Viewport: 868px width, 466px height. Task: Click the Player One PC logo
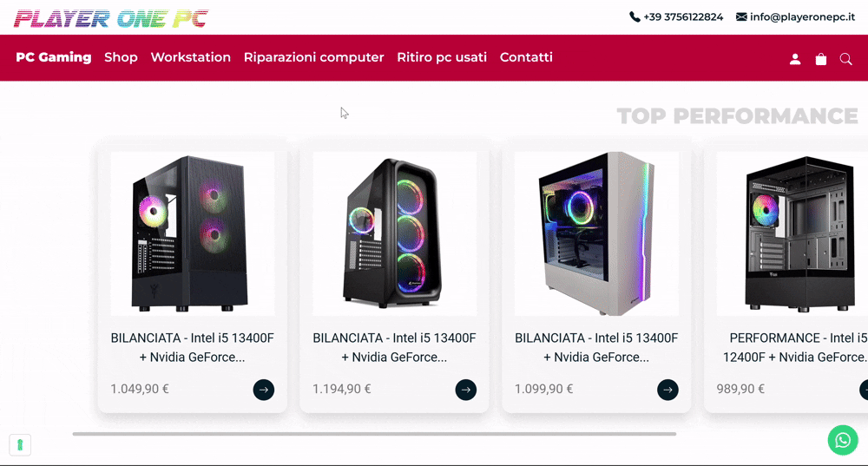coord(111,19)
